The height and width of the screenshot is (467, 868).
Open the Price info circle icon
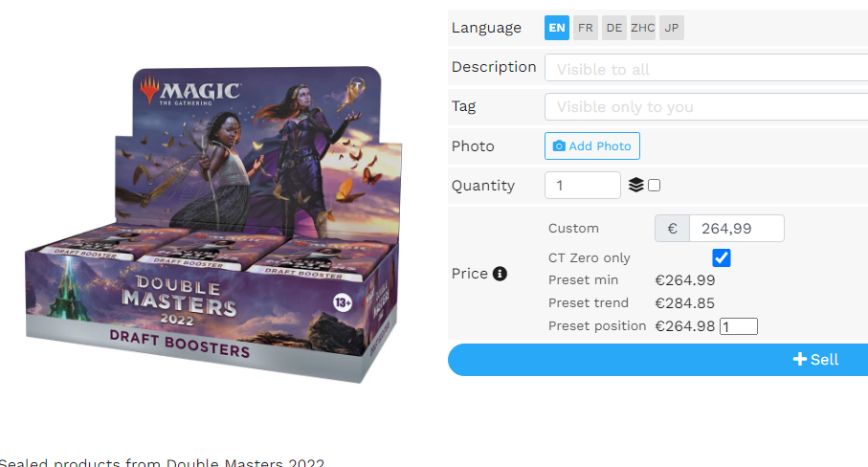[500, 274]
